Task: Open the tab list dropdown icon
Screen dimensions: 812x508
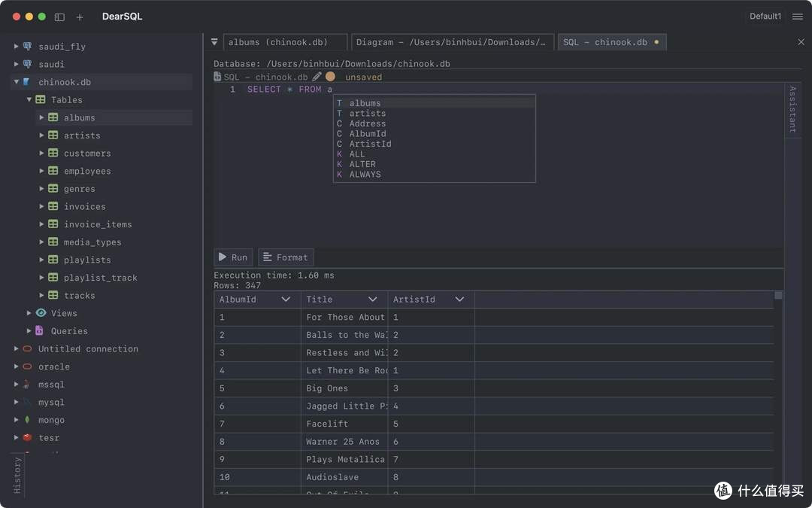Action: tap(214, 42)
